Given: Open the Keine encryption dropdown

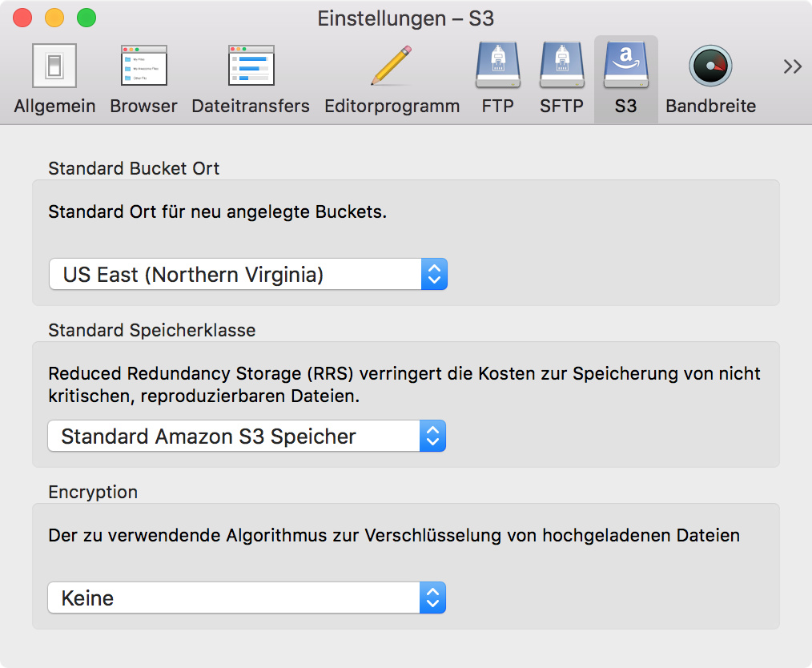Looking at the screenshot, I should click(247, 598).
